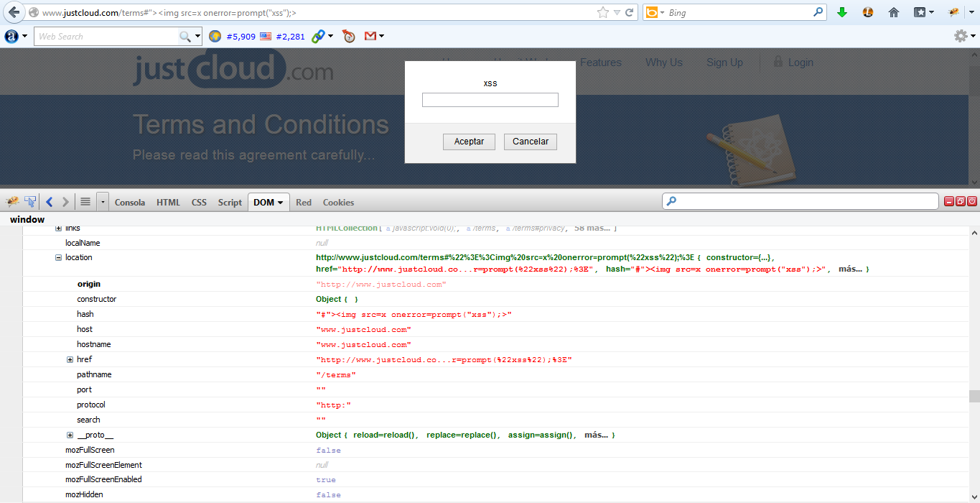Open the green downloads arrow
Screen dimensions: 980x503
(x=843, y=12)
